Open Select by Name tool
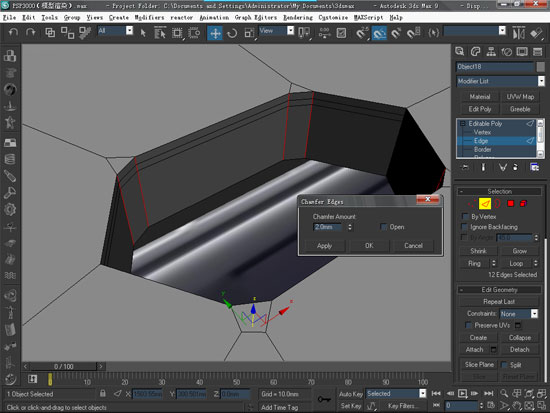This screenshot has width=550, height=413. click(160, 33)
